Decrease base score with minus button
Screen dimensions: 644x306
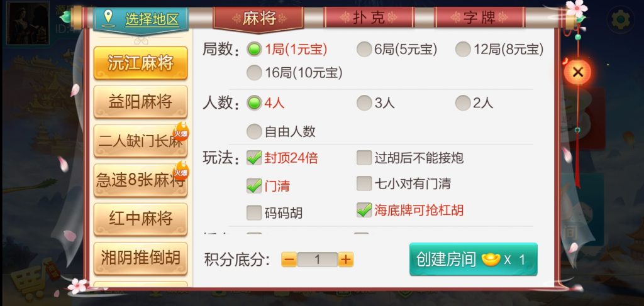(x=289, y=260)
